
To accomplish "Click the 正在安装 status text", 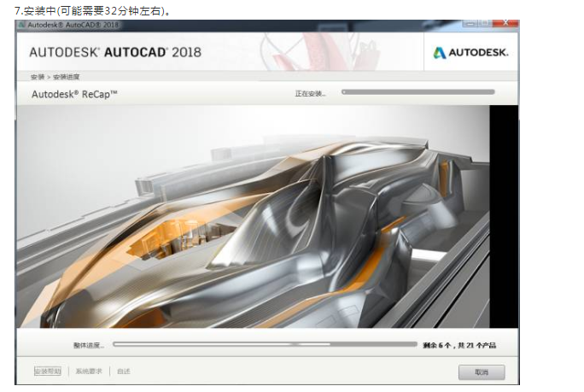I will point(310,93).
